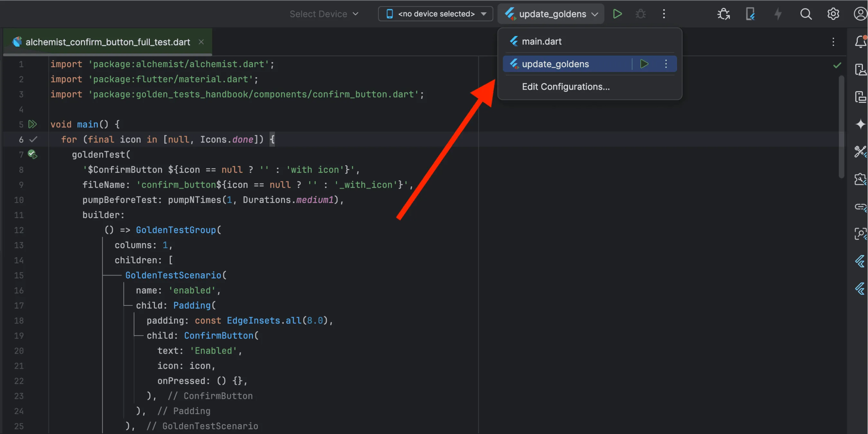This screenshot has height=434, width=868.
Task: Click the main function name on line 5
Action: pyautogui.click(x=87, y=124)
